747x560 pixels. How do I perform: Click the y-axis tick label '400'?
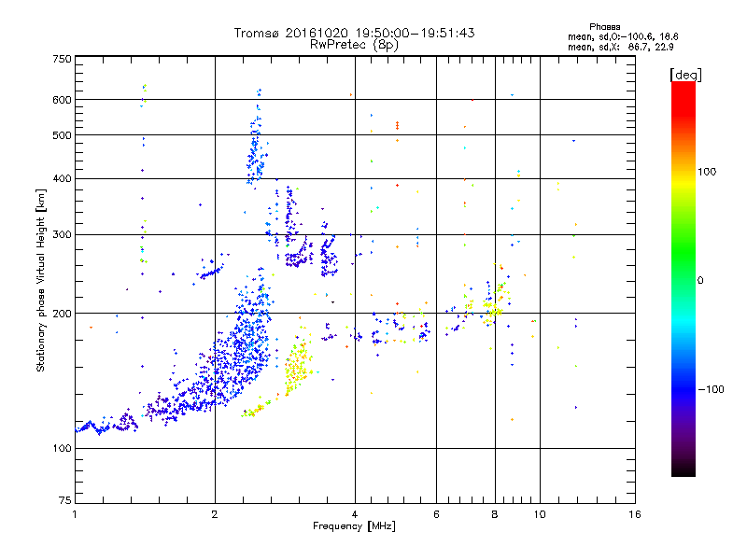click(62, 179)
